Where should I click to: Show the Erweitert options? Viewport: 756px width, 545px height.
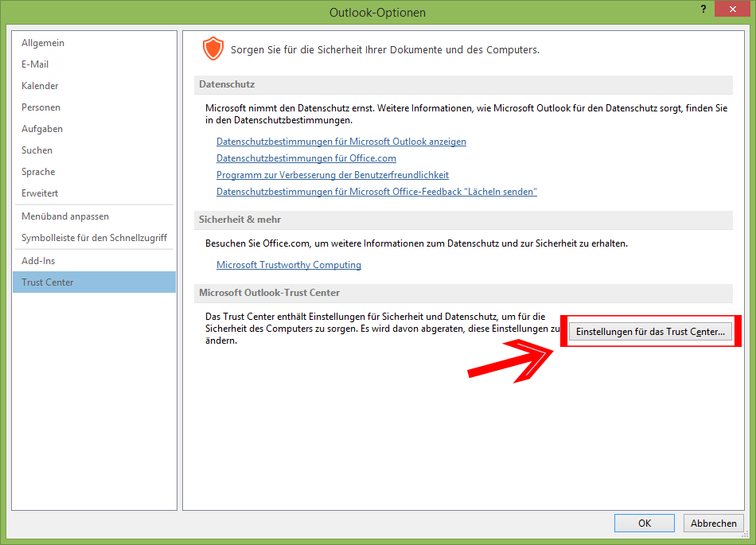(94, 193)
